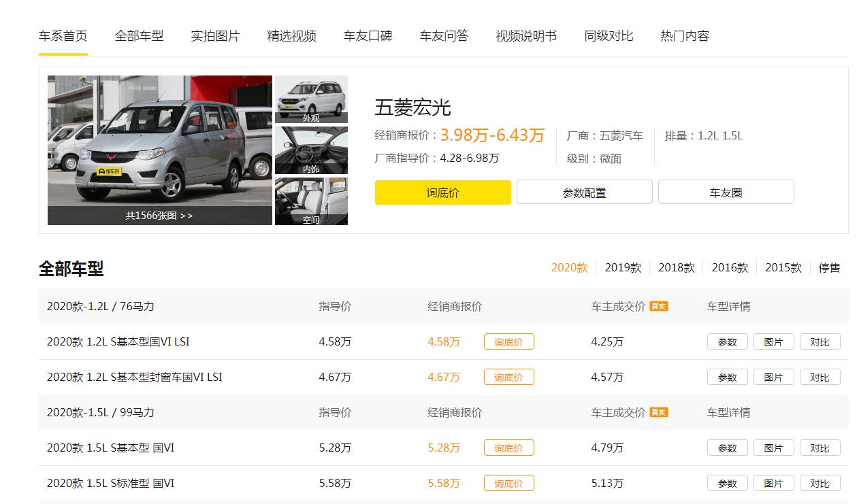This screenshot has height=504, width=859.
Task: Open the 外观 exterior thumbnail
Action: [311, 99]
